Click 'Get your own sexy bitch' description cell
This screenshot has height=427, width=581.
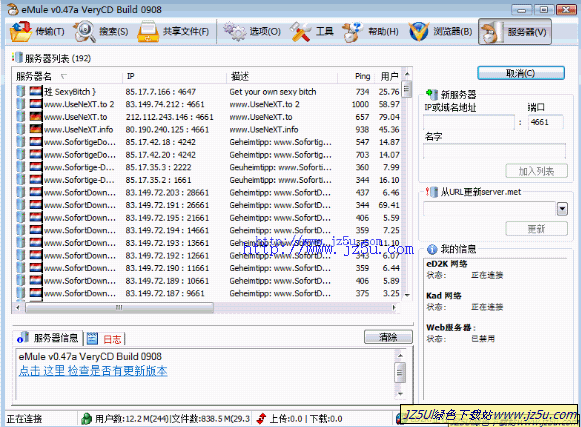coord(273,92)
